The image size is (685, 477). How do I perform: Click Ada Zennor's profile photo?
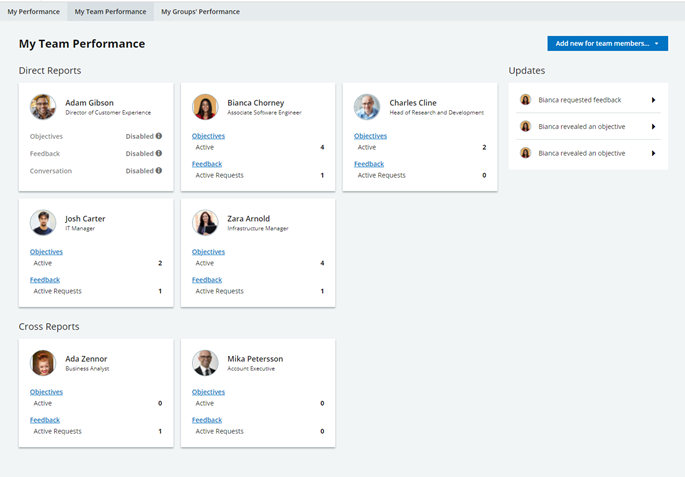point(43,363)
